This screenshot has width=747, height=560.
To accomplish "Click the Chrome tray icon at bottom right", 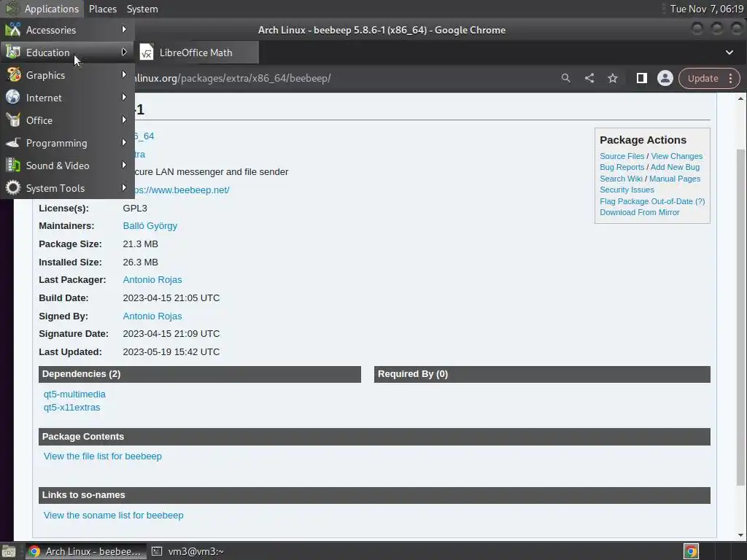I will (692, 551).
